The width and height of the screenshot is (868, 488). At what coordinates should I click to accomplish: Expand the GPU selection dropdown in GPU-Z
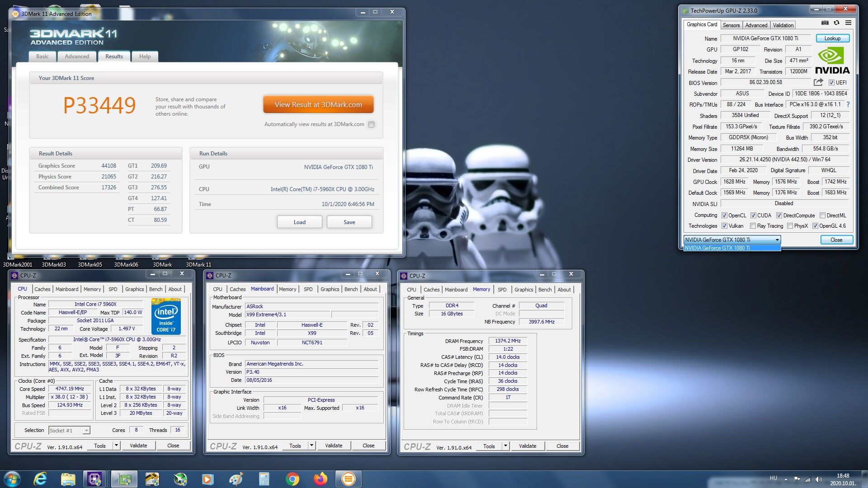(777, 240)
